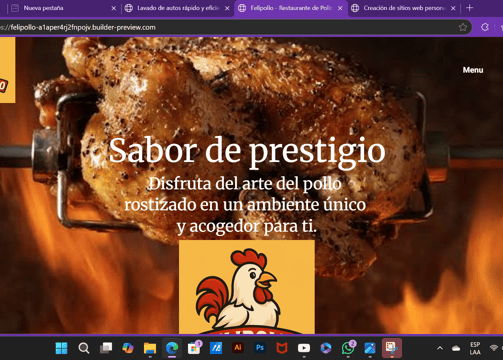Add page to favorites star icon

[x=463, y=27]
